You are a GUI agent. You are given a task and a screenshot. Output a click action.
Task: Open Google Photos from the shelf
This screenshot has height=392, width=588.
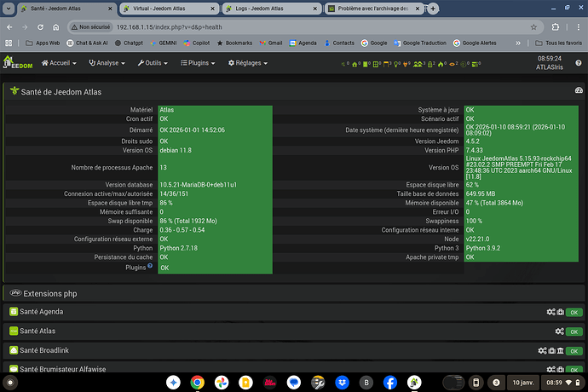(x=222, y=383)
